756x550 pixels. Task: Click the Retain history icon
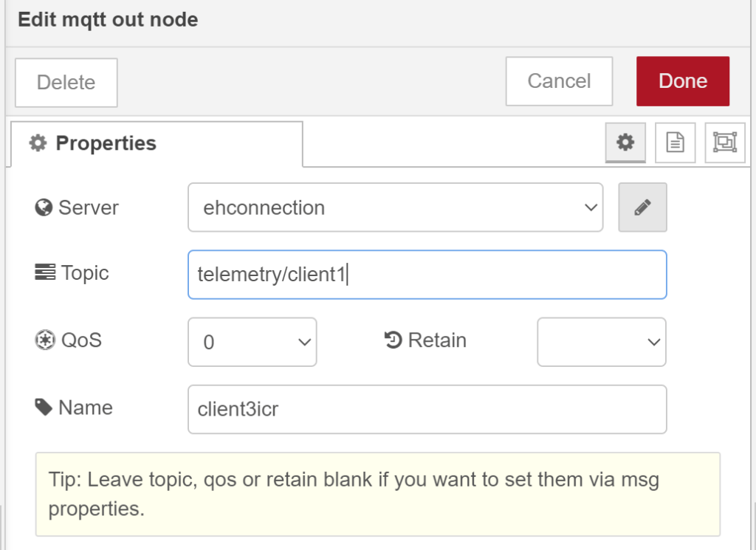click(393, 340)
